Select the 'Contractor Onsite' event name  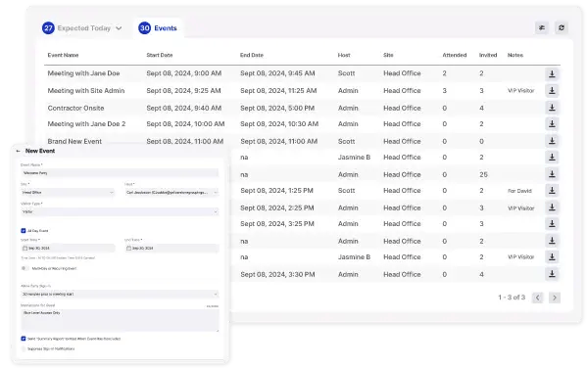pyautogui.click(x=75, y=108)
